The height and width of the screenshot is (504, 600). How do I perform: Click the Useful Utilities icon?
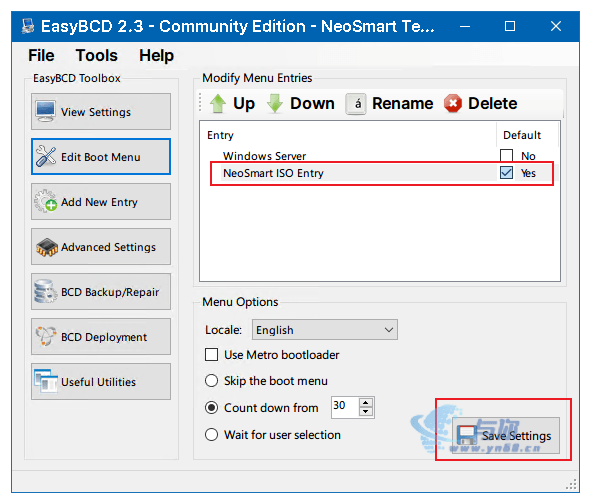click(46, 382)
